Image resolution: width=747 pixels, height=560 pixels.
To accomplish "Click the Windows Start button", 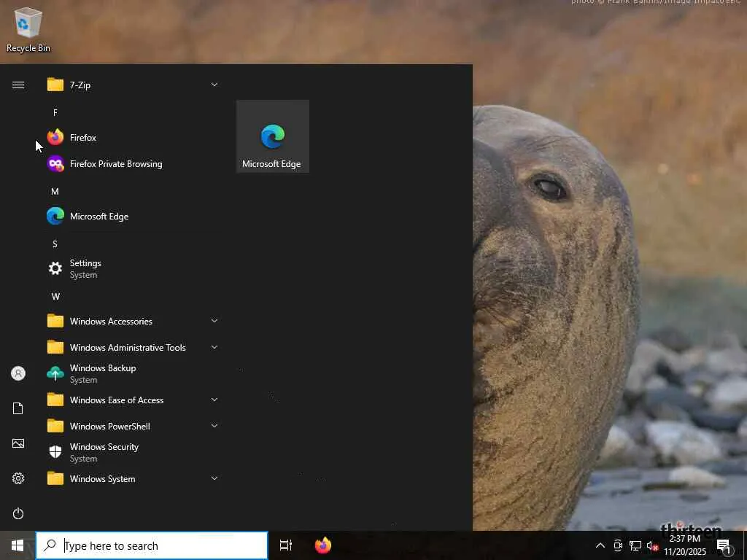I will (18, 545).
